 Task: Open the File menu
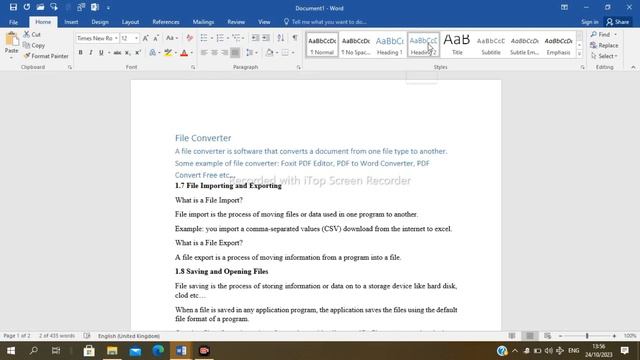coord(13,22)
